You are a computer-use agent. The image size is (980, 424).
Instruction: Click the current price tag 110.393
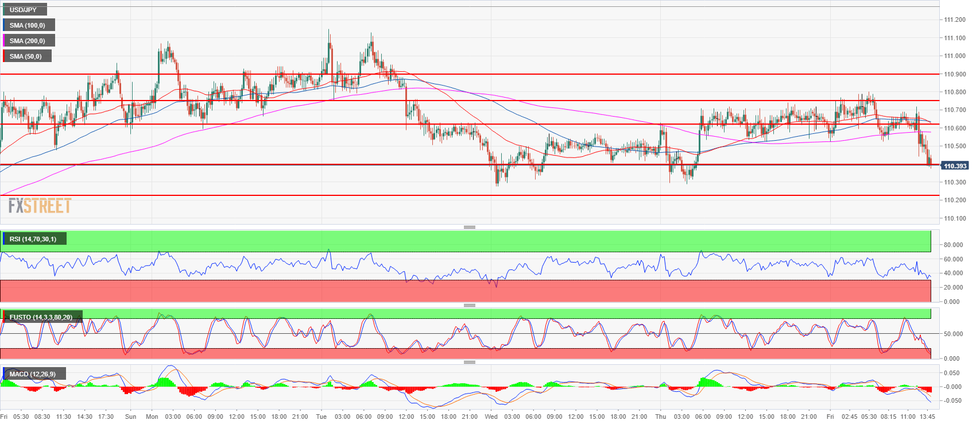955,166
